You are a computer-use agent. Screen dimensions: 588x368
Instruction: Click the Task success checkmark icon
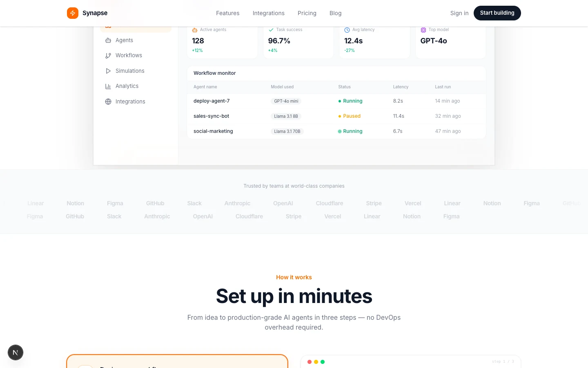tap(271, 30)
